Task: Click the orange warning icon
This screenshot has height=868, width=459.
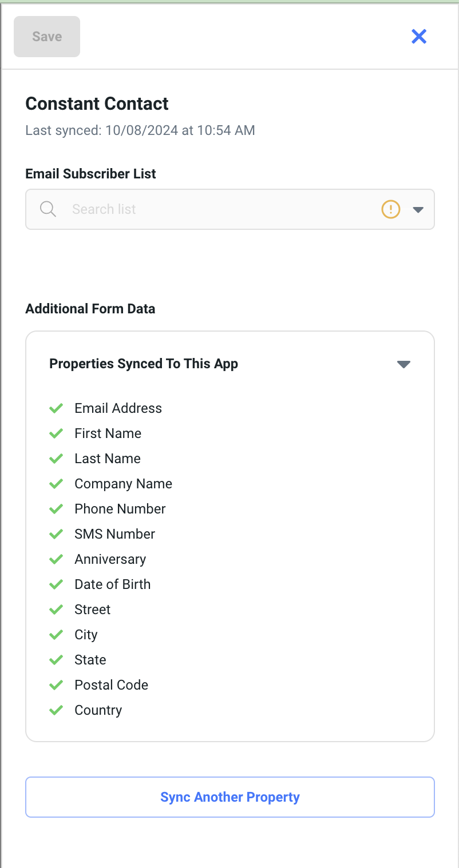Action: (x=390, y=209)
